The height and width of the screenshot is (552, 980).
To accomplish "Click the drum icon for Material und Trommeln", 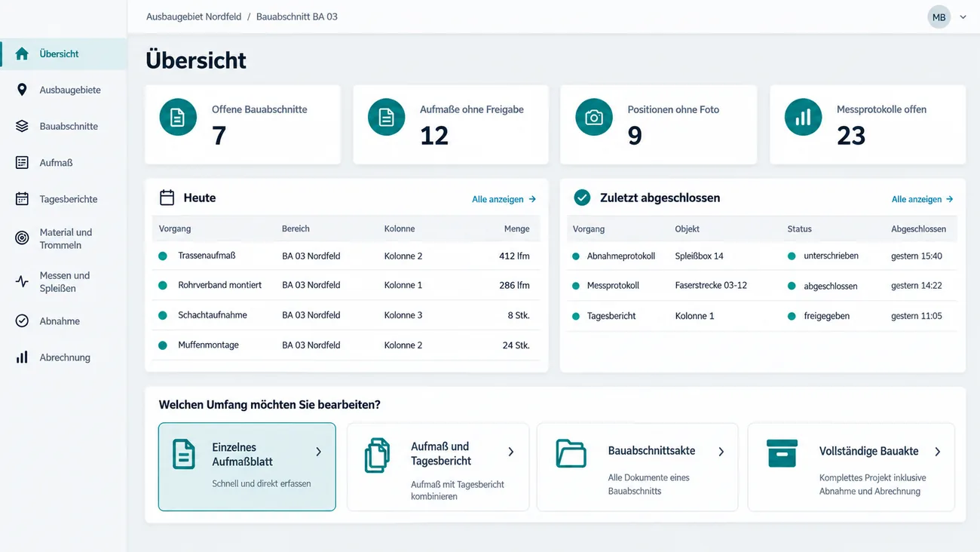I will [22, 238].
